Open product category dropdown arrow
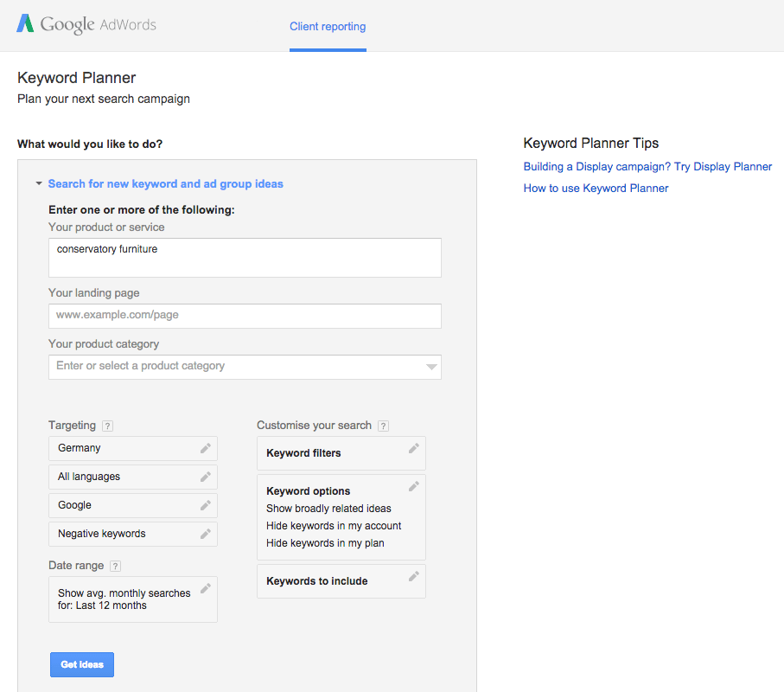The height and width of the screenshot is (692, 784). 431,367
